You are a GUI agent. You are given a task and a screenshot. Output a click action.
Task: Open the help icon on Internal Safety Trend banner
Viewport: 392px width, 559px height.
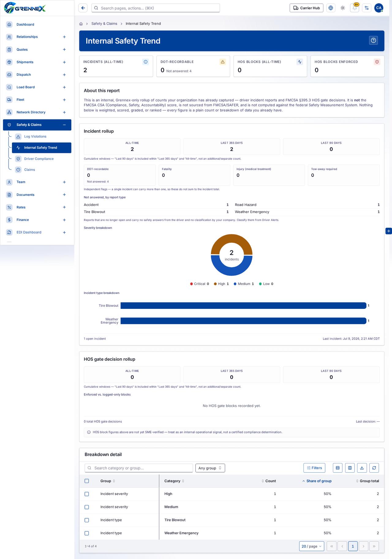(x=373, y=40)
